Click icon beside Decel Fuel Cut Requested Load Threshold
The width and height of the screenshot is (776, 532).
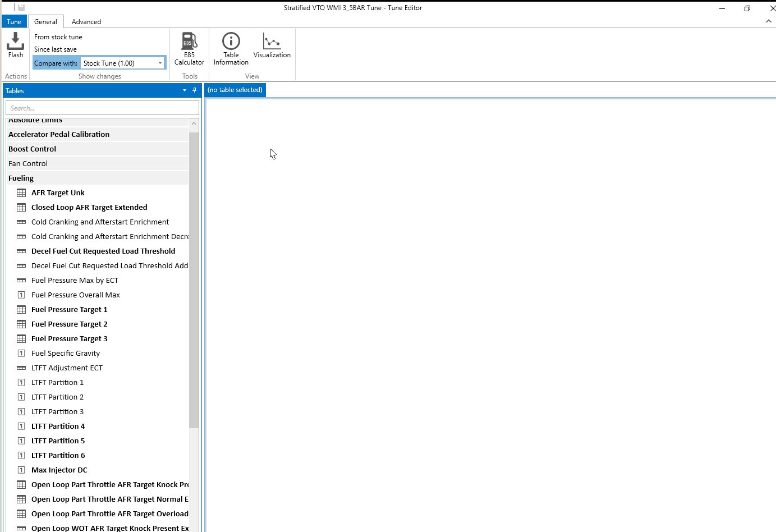tap(21, 251)
